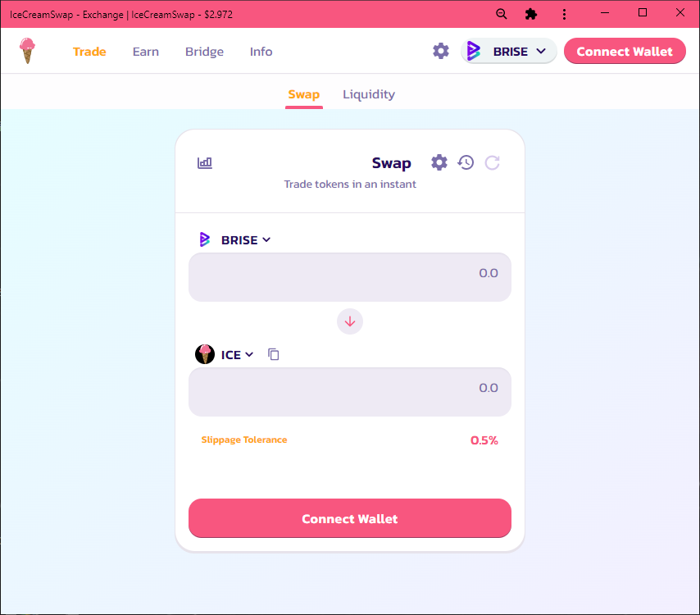Click 'Trade tokens in an instant' text

350,184
